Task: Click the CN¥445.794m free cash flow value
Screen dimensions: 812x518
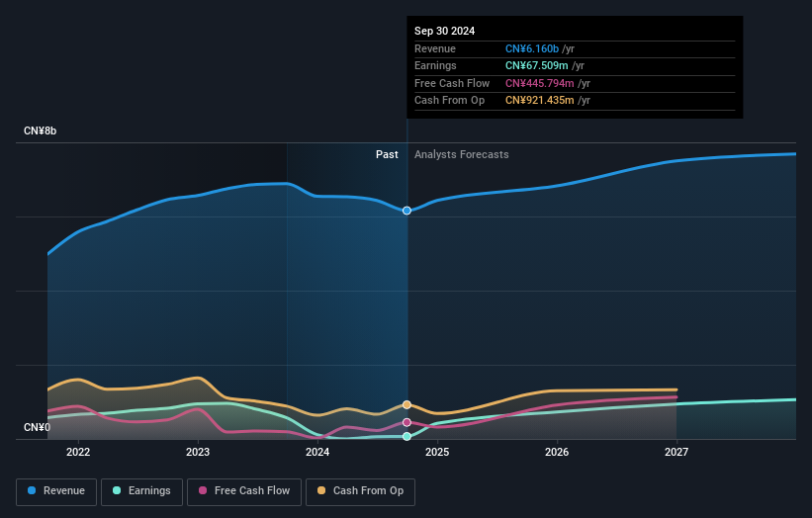Action: coord(540,83)
